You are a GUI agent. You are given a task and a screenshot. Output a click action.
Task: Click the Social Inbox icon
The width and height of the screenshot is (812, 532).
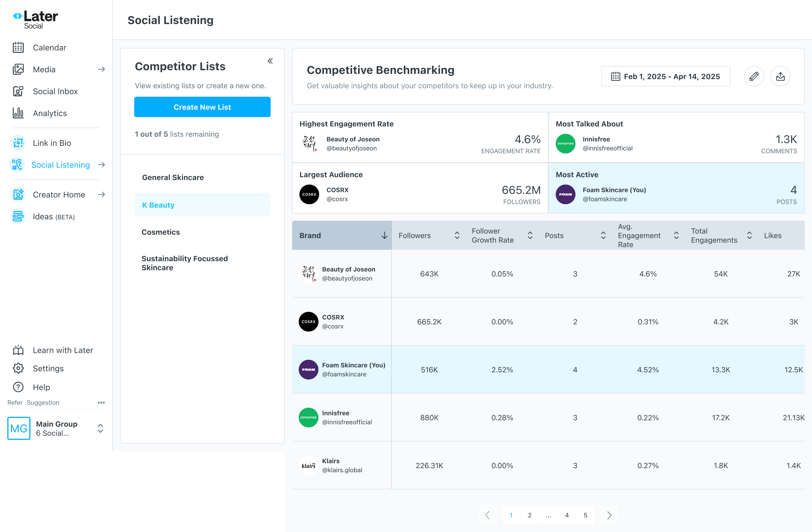(18, 91)
